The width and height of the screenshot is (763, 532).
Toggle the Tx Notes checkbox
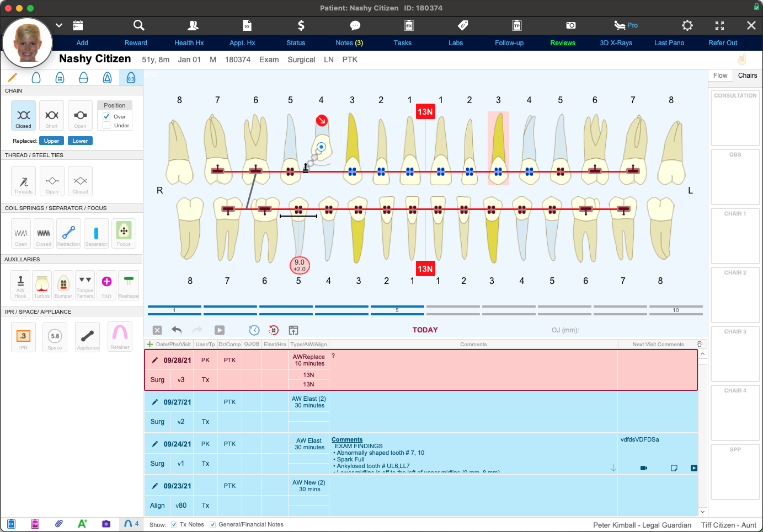(x=174, y=525)
